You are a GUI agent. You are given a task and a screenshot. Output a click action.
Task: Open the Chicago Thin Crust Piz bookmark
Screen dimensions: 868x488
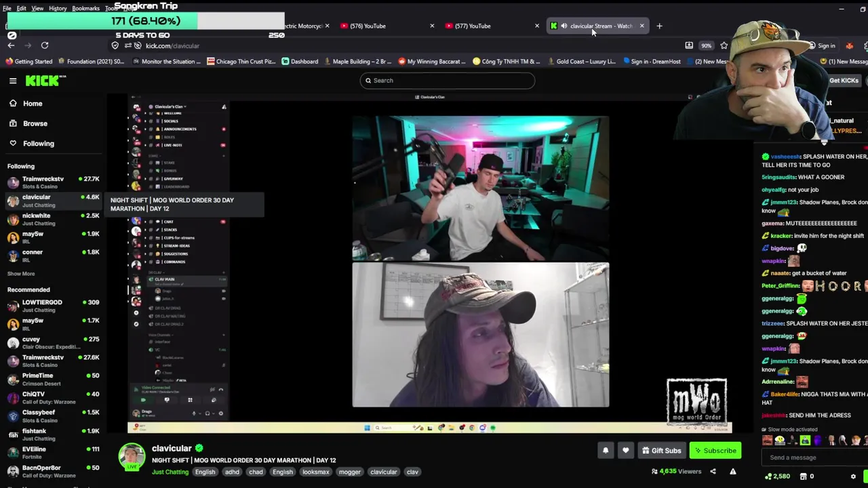click(241, 62)
